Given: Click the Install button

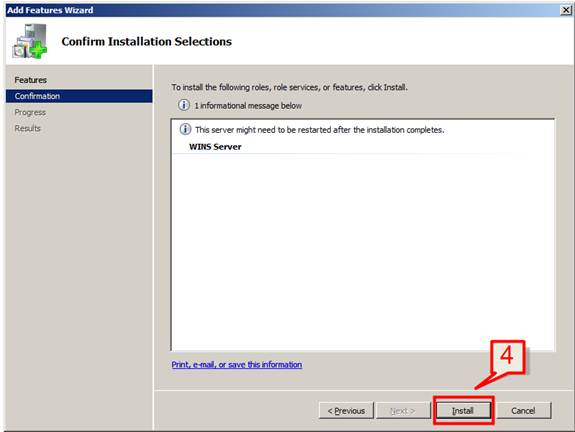Looking at the screenshot, I should tap(463, 410).
